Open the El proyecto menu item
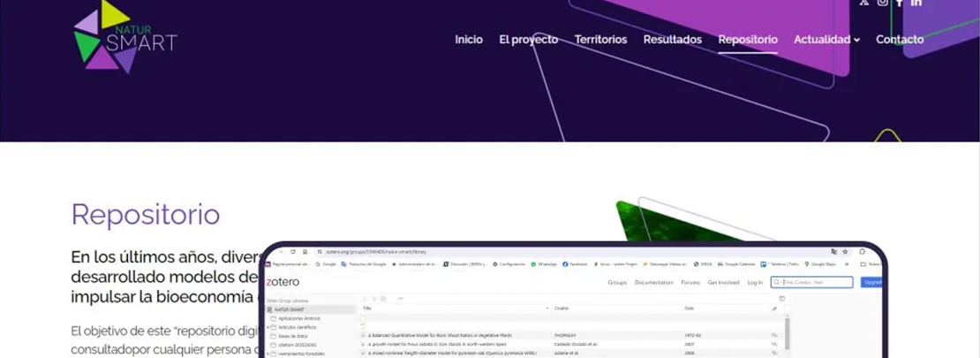This screenshot has height=358, width=980. pyautogui.click(x=528, y=40)
